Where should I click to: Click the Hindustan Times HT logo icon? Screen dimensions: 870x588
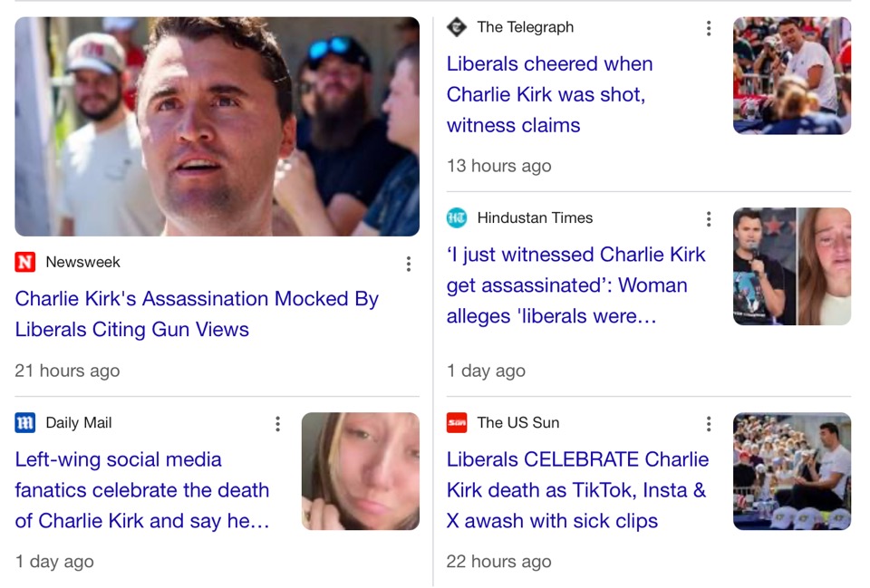point(457,218)
